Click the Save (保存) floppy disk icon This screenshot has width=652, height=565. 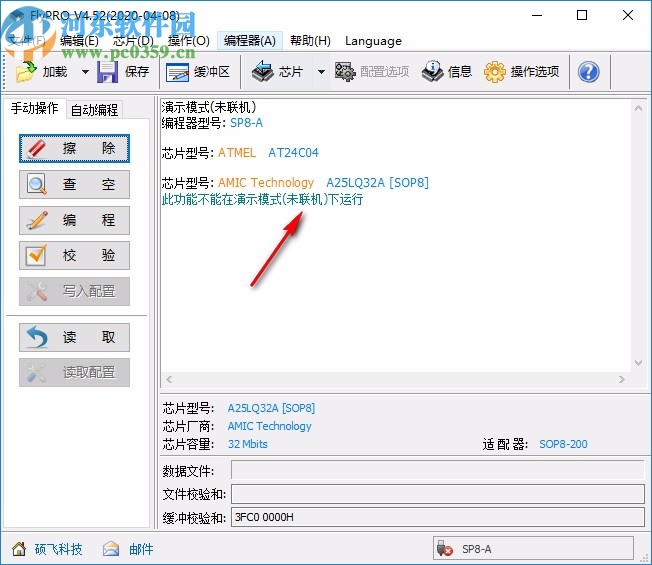click(107, 72)
